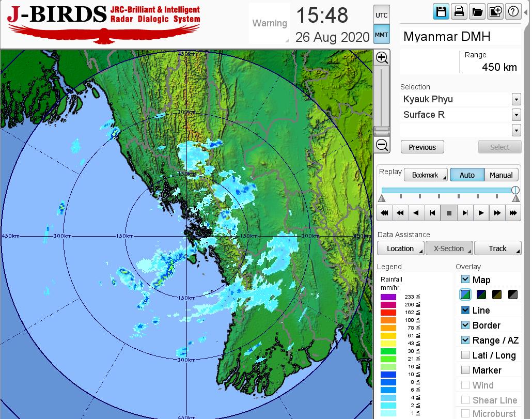
Task: Switch time display to UTC
Action: [x=381, y=15]
